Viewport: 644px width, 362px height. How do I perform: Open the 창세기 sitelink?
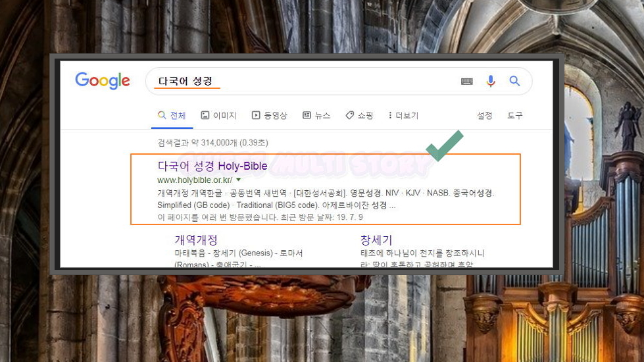pos(376,240)
